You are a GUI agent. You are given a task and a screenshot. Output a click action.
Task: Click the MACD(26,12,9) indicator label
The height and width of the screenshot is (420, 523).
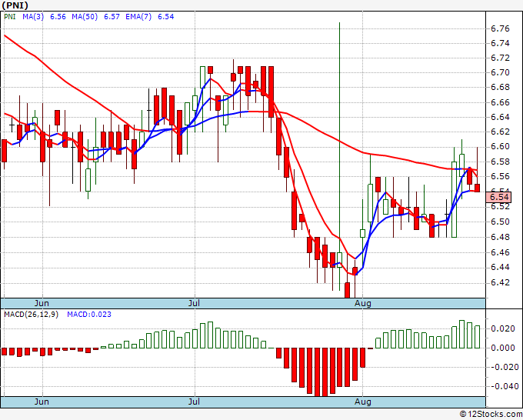[x=31, y=315]
